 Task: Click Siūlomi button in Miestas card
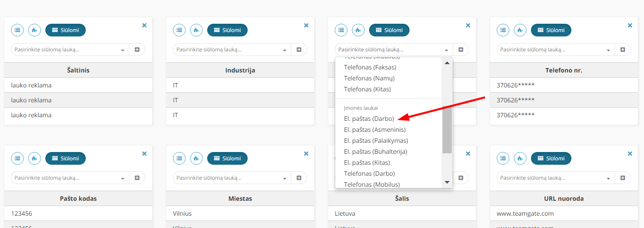point(227,158)
